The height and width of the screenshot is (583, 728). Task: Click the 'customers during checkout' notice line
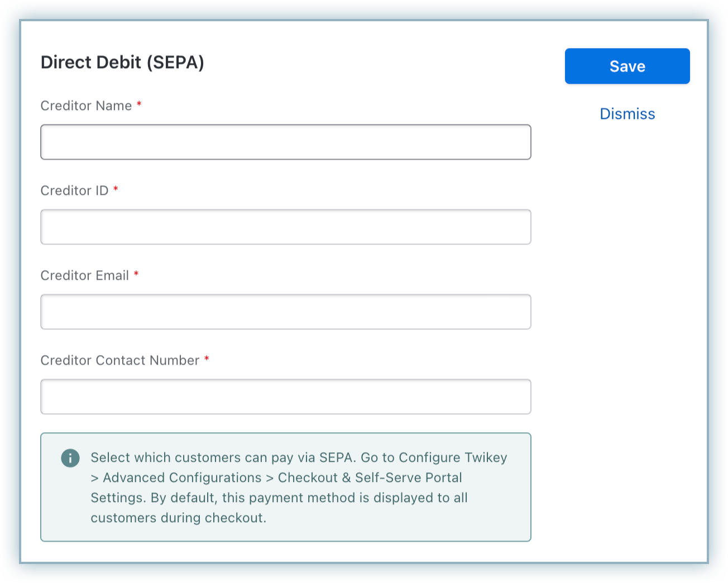[x=178, y=518]
